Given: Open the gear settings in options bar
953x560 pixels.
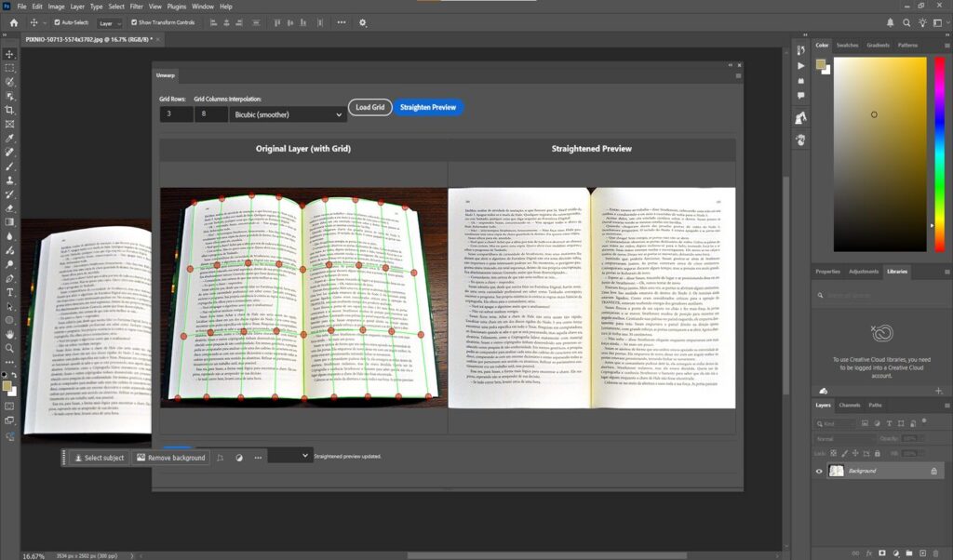Looking at the screenshot, I should point(363,22).
